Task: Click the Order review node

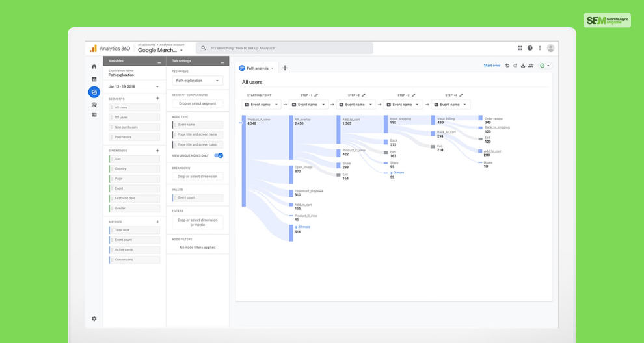Action: tap(481, 118)
